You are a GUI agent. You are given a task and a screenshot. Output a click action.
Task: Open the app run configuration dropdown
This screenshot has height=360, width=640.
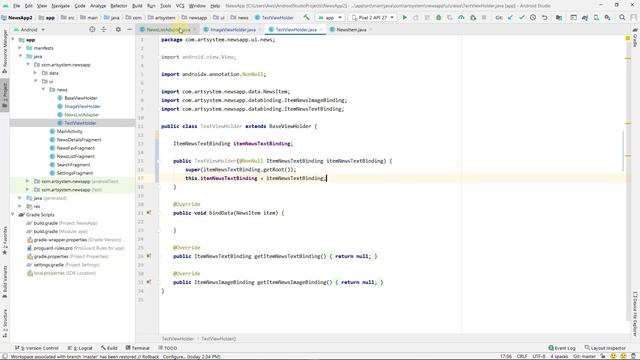pyautogui.click(x=330, y=18)
